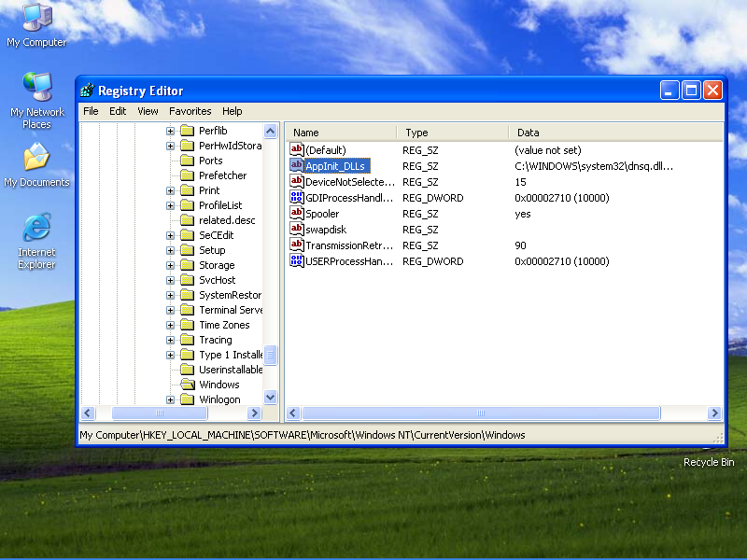Open the My Documents desktop icon

36,165
